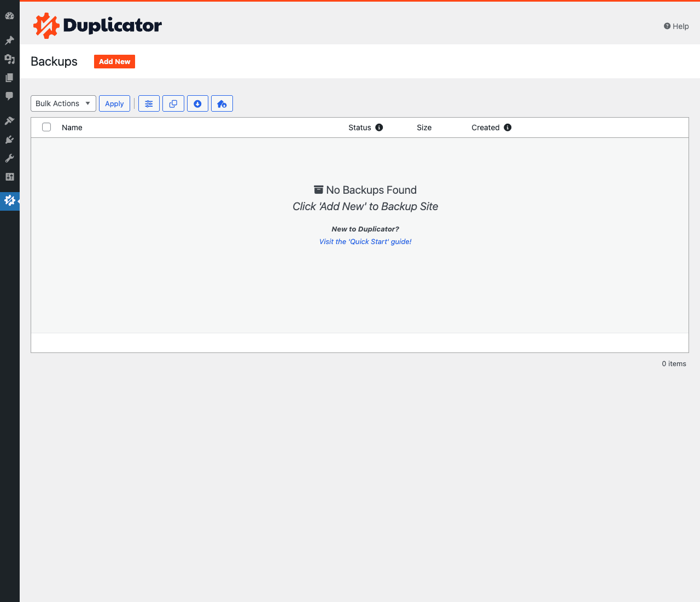This screenshot has height=602, width=700.
Task: Click the templates copy-squares toolbar button
Action: click(173, 103)
